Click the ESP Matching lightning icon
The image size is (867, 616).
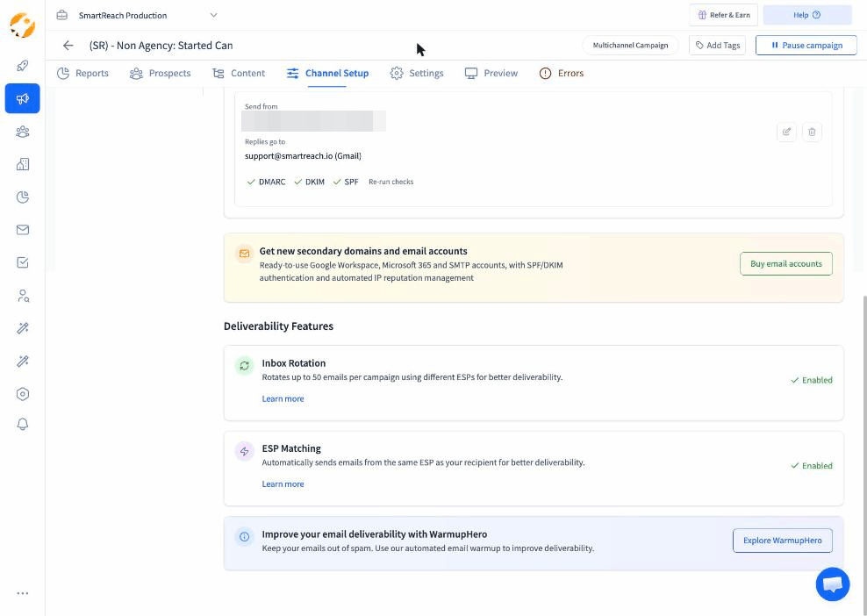(x=245, y=451)
